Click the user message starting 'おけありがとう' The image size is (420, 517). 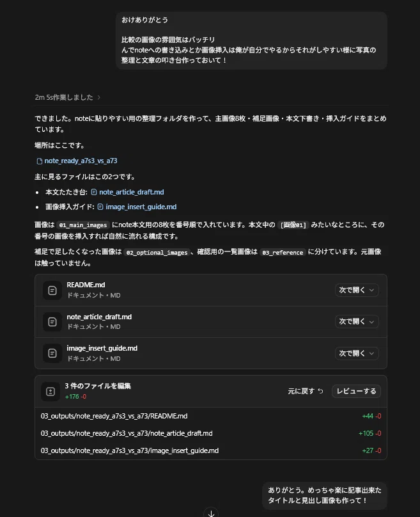[x=251, y=40]
